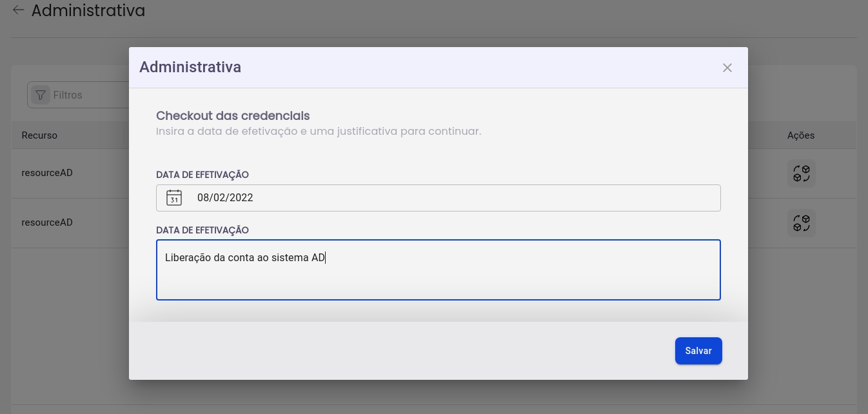
Task: Select the second resourceAD row
Action: click(47, 222)
